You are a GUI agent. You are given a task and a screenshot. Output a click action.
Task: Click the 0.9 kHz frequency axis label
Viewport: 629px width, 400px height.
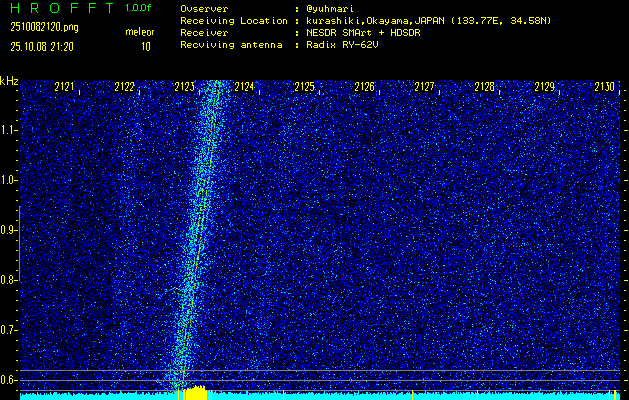(x=9, y=230)
